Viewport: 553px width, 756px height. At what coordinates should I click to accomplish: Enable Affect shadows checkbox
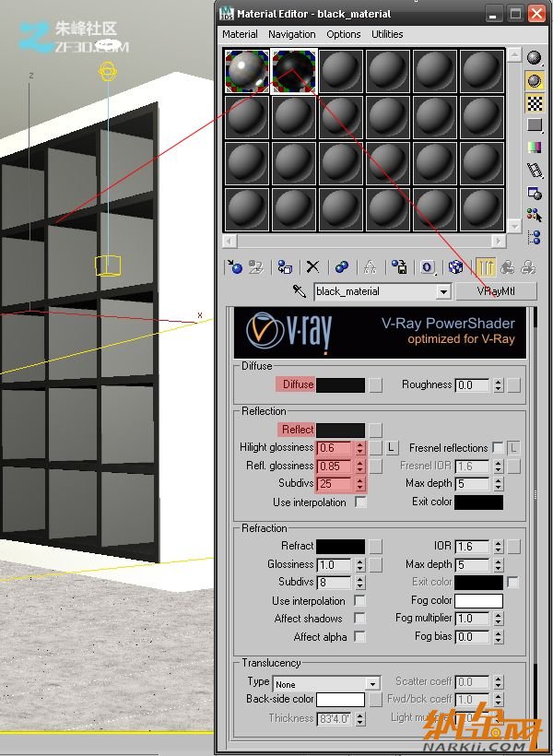coord(360,618)
